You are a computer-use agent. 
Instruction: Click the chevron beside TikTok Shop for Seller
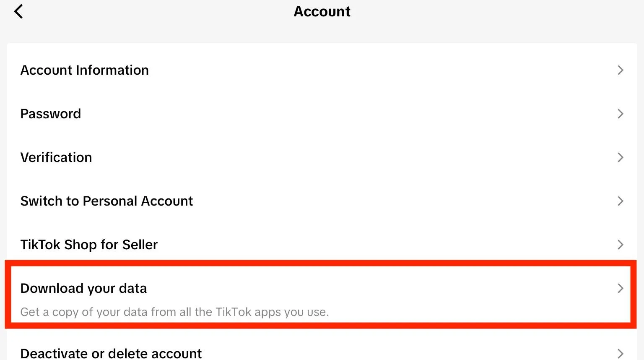pos(621,245)
